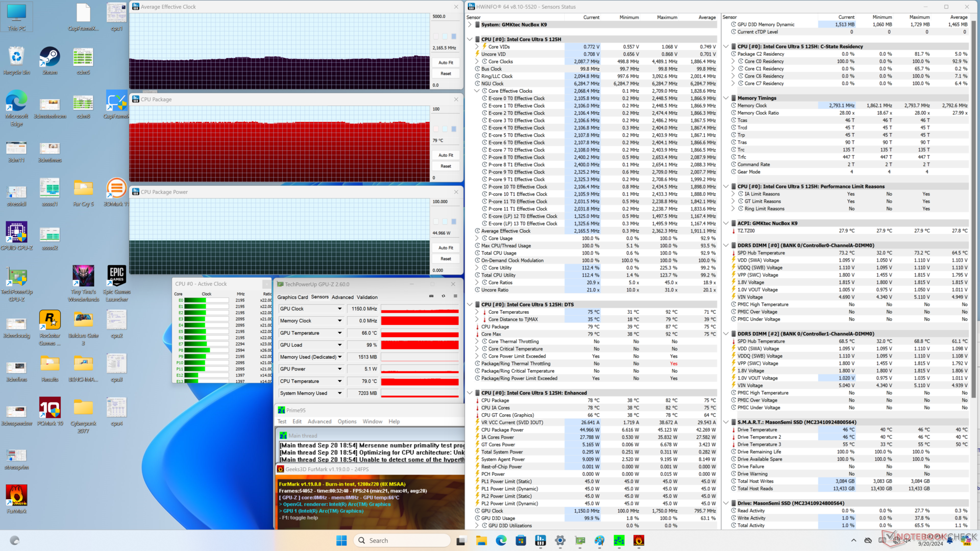
Task: Click Auto Fit in CPU Package graph
Action: (446, 155)
